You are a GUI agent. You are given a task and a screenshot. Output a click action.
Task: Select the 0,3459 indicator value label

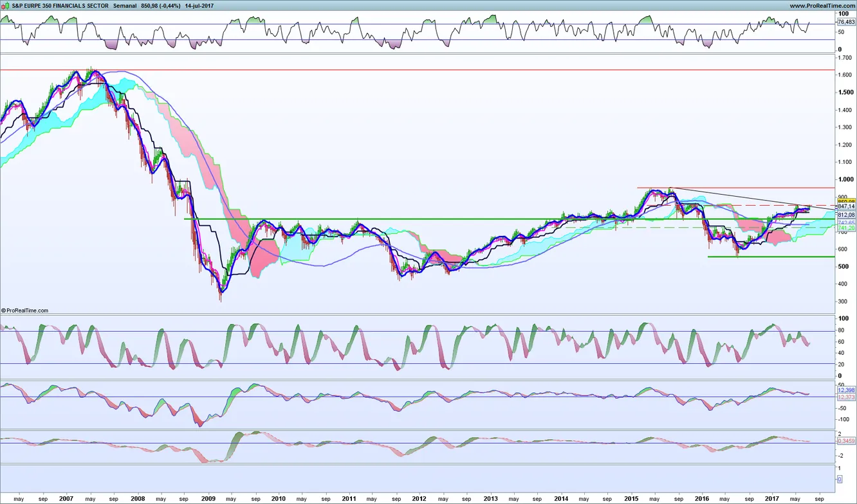(x=845, y=441)
